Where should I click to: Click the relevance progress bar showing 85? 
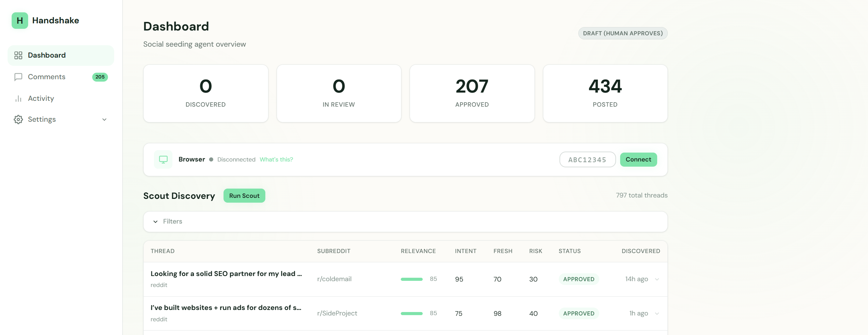tap(411, 279)
